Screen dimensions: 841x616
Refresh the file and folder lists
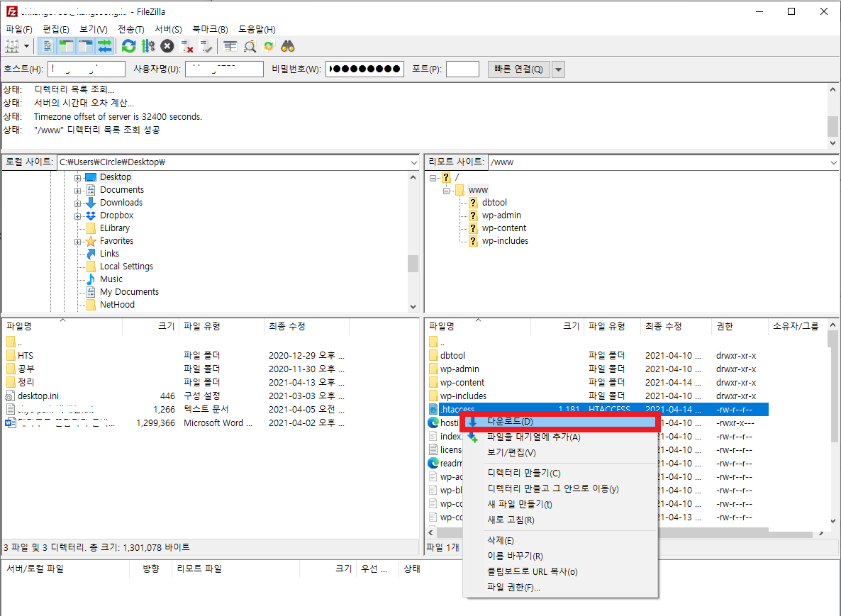pyautogui.click(x=128, y=45)
